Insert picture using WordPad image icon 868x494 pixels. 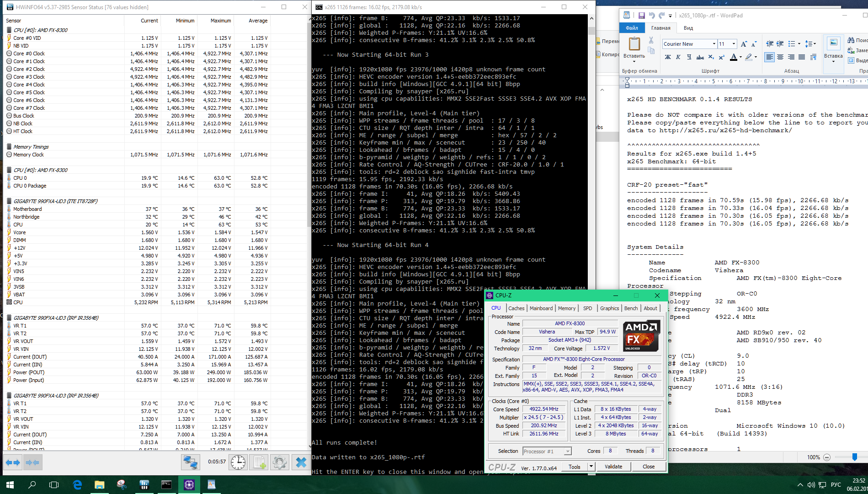(833, 43)
